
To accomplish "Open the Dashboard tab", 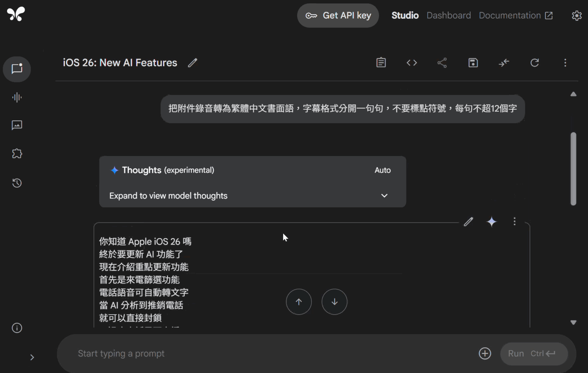I will coord(449,16).
